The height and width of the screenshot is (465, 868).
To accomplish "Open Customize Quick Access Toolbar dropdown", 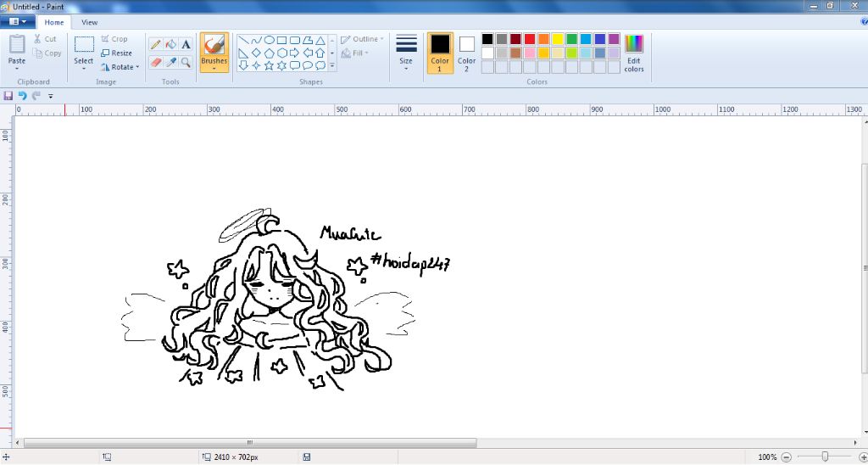I will coord(50,97).
